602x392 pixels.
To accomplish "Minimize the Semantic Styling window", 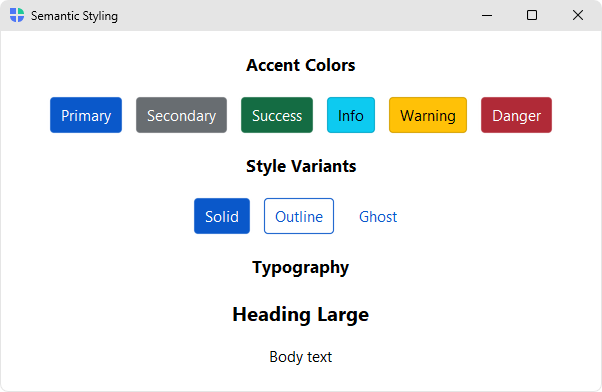I will pos(487,15).
